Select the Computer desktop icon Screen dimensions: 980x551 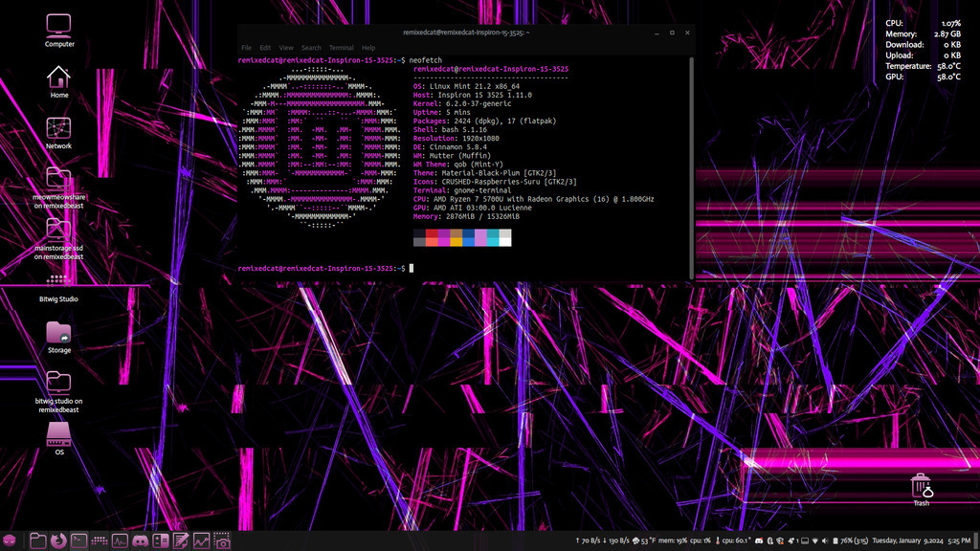pyautogui.click(x=59, y=31)
